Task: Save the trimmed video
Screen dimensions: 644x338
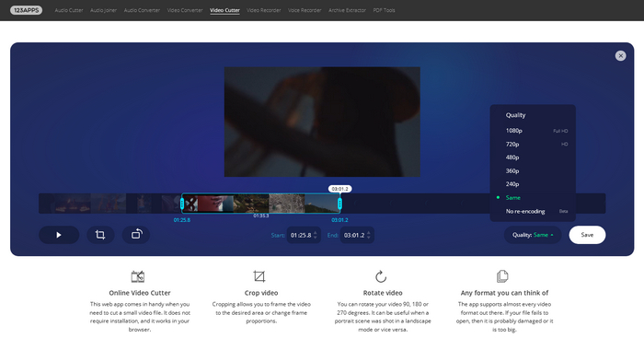Action: (x=587, y=235)
